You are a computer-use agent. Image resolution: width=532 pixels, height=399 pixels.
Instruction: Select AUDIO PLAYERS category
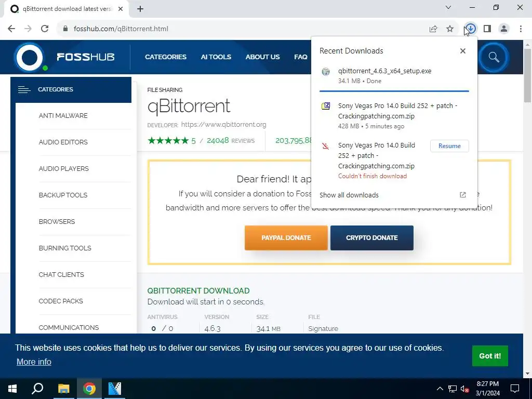(x=63, y=169)
